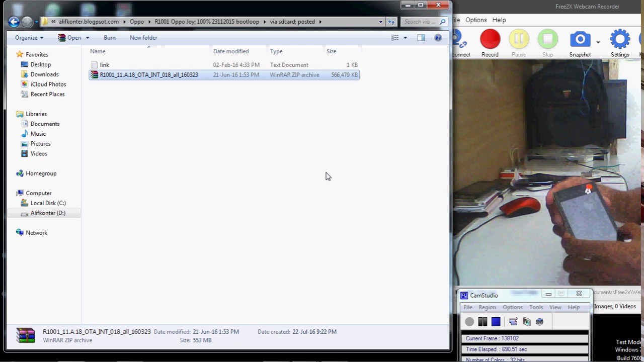Click R1001 Oppo Joy breadcrumb segment
The height and width of the screenshot is (362, 644).
[x=208, y=22]
